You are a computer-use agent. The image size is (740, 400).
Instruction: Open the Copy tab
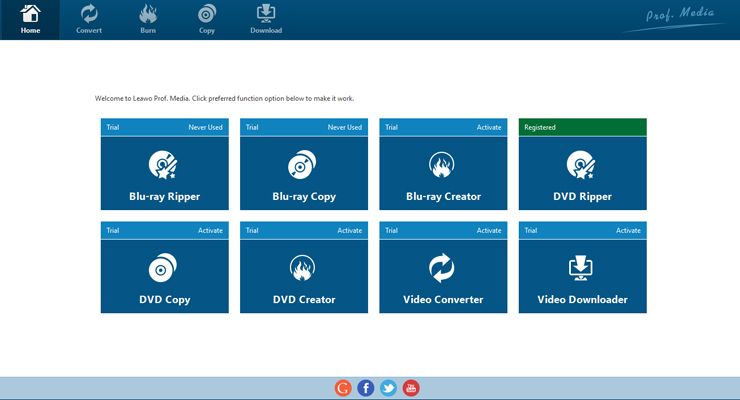pyautogui.click(x=207, y=20)
